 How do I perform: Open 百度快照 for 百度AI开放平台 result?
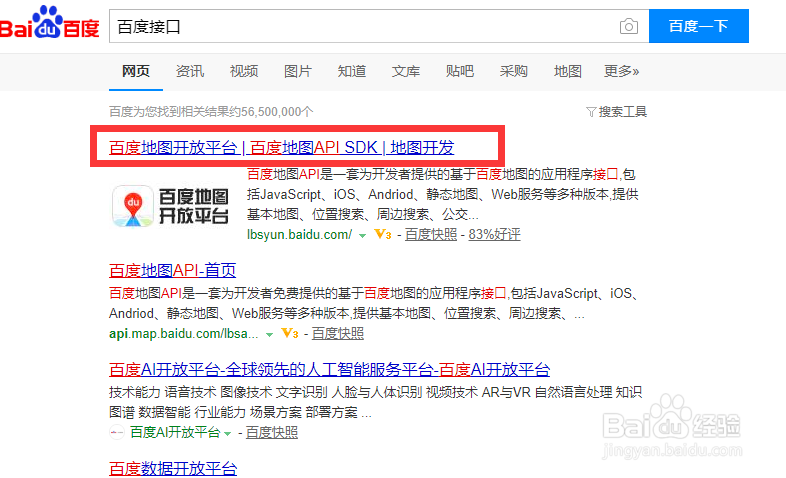272,432
